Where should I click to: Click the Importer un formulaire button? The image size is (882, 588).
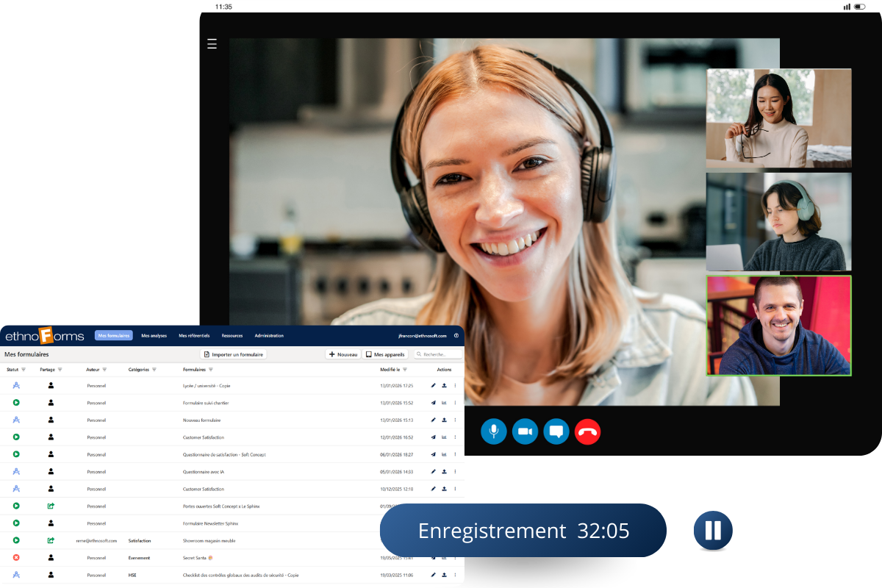(x=234, y=354)
